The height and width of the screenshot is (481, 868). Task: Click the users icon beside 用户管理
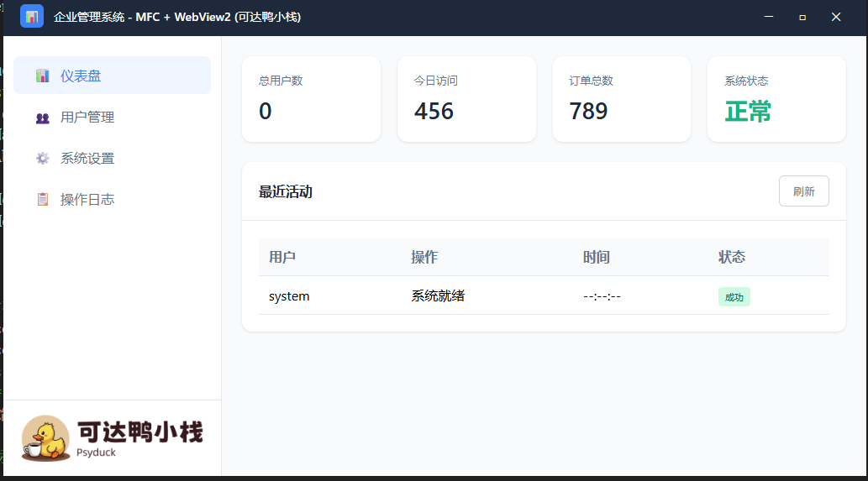(43, 118)
